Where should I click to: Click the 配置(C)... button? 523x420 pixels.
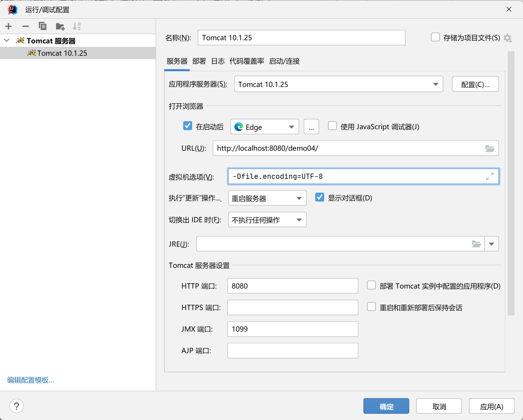tap(475, 84)
